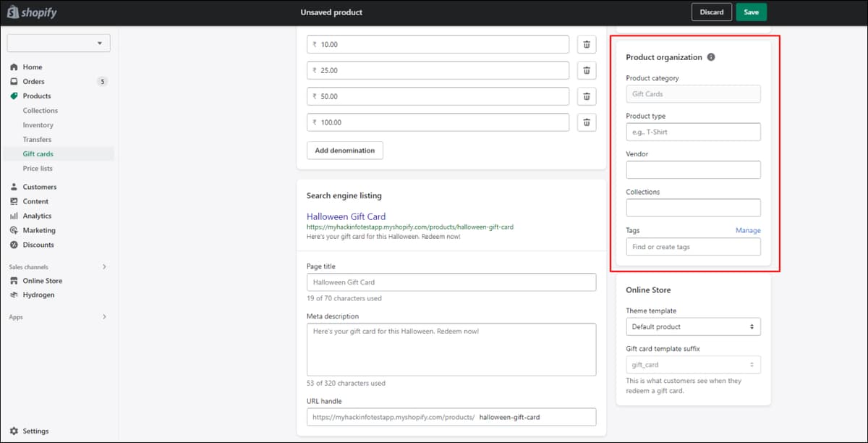Click Add denomination button
Screen dimensions: 868x443
tap(345, 151)
